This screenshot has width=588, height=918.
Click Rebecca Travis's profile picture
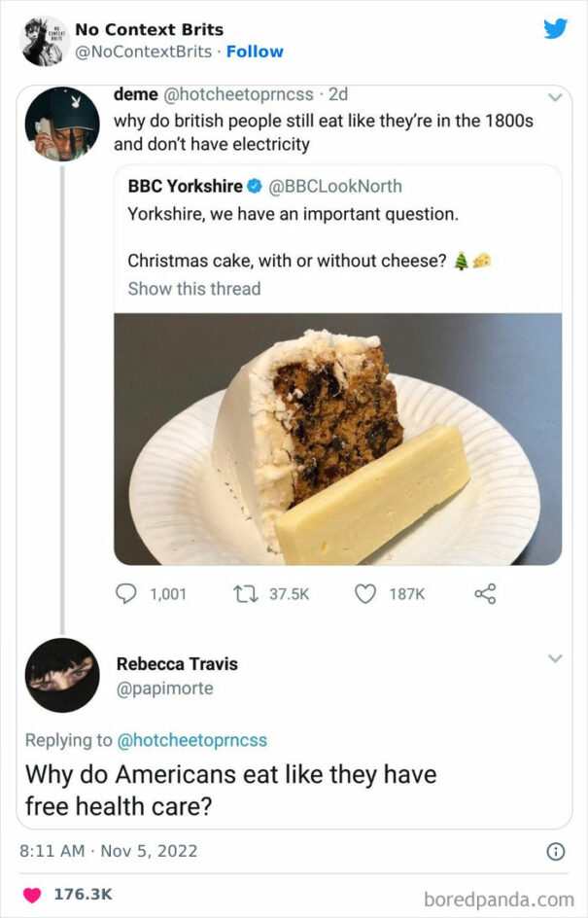click(x=62, y=675)
